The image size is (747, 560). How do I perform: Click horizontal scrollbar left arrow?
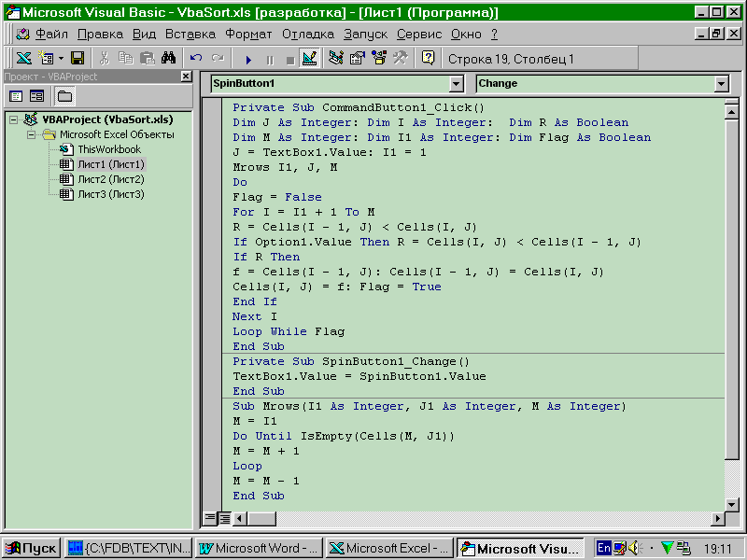(240, 518)
